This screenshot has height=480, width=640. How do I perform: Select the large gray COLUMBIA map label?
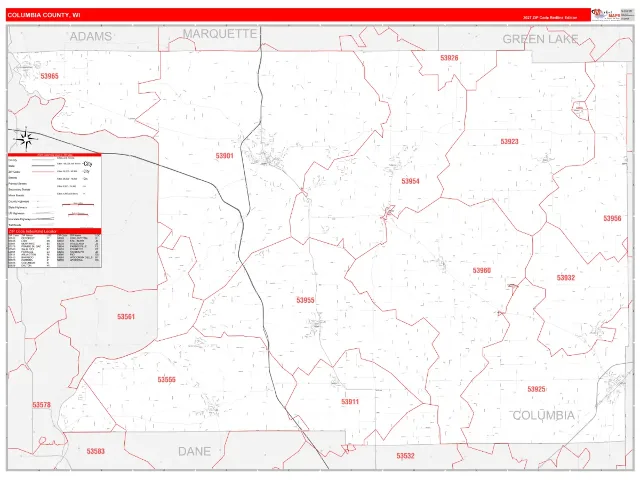pos(543,416)
